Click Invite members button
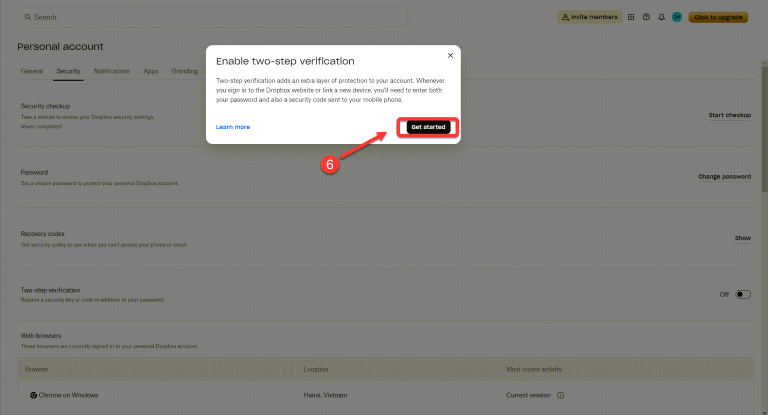 coord(589,17)
